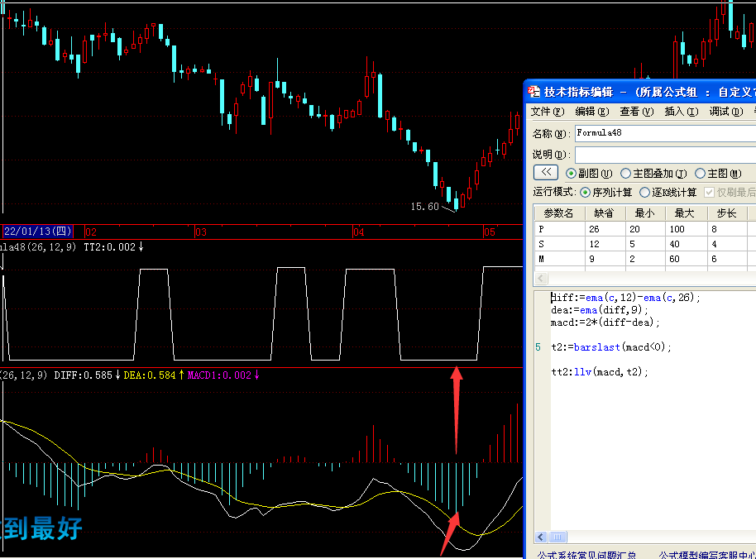
Task: Click default value 26 of parameter P
Action: (605, 229)
